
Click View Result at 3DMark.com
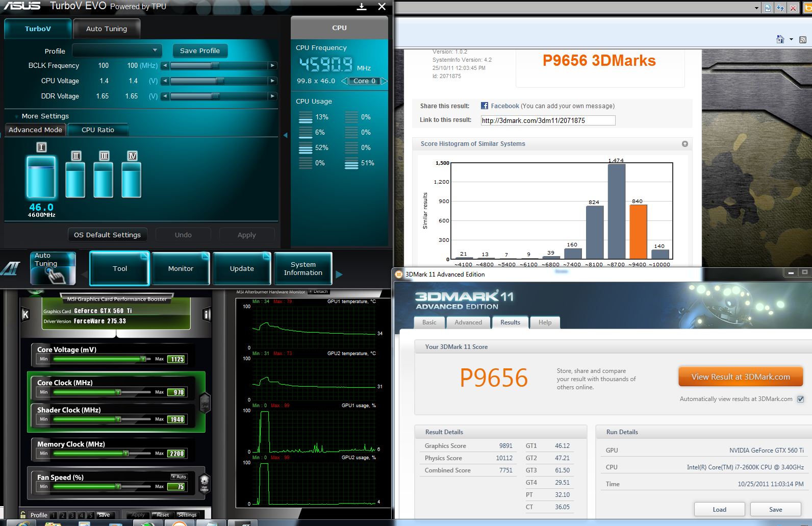point(741,377)
